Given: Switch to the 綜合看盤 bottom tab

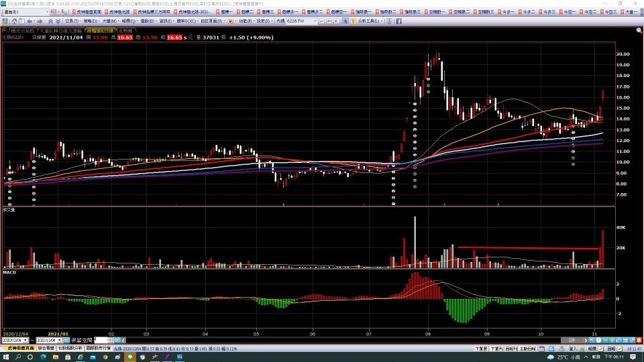Looking at the screenshot, I should click(x=46, y=349).
